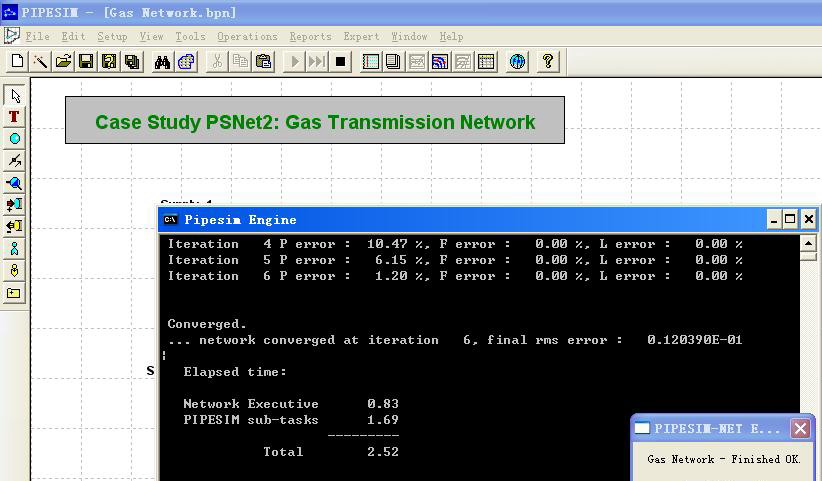This screenshot has height=481, width=822.
Task: Click the PIPESIM app icon in title bar
Action: 10,12
